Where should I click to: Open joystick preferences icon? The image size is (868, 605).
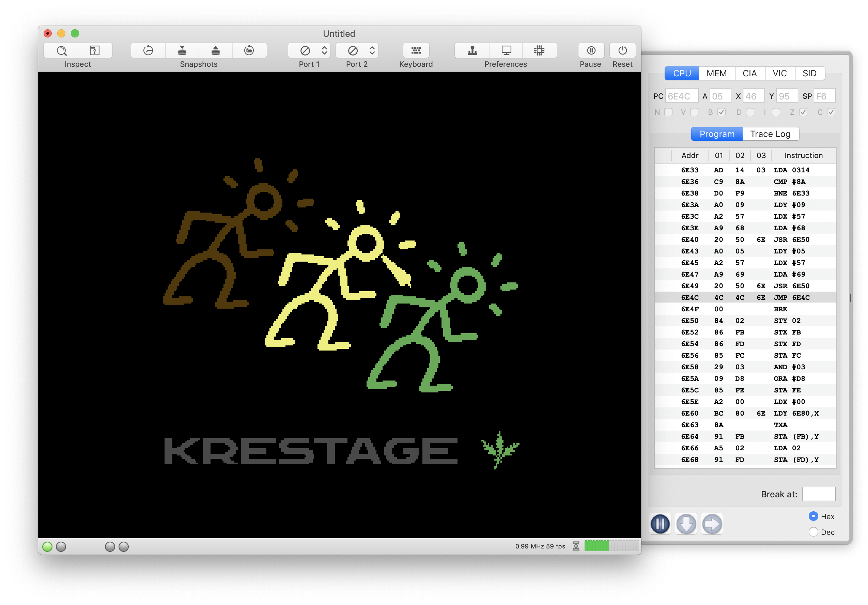472,50
